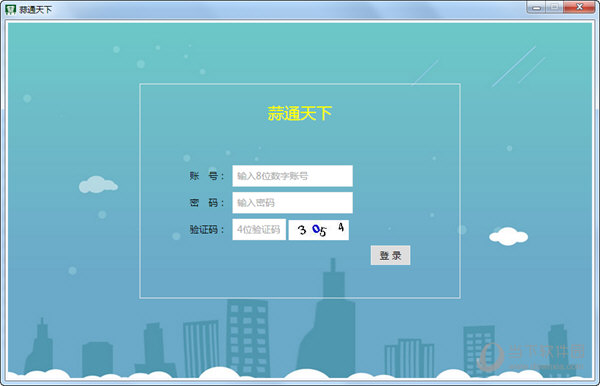Click the 4-digit verification code field

tap(259, 230)
